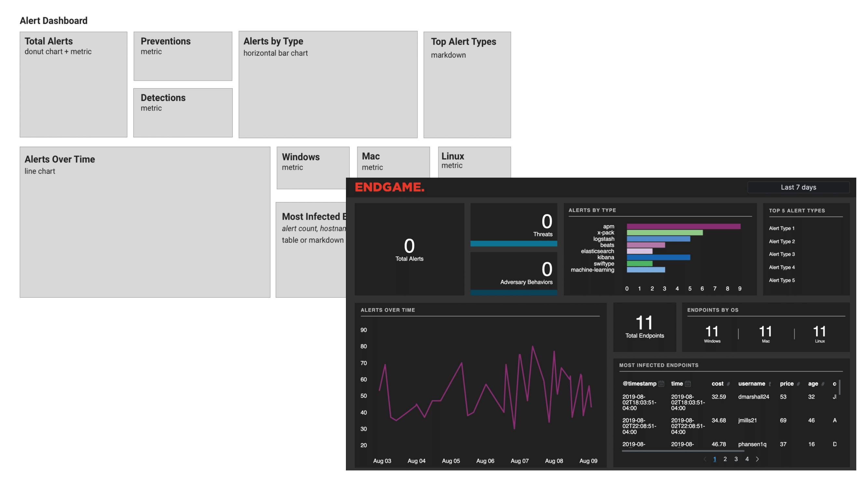The image size is (868, 488).
Task: Click the Alerts by Type bar chart
Action: click(x=661, y=250)
